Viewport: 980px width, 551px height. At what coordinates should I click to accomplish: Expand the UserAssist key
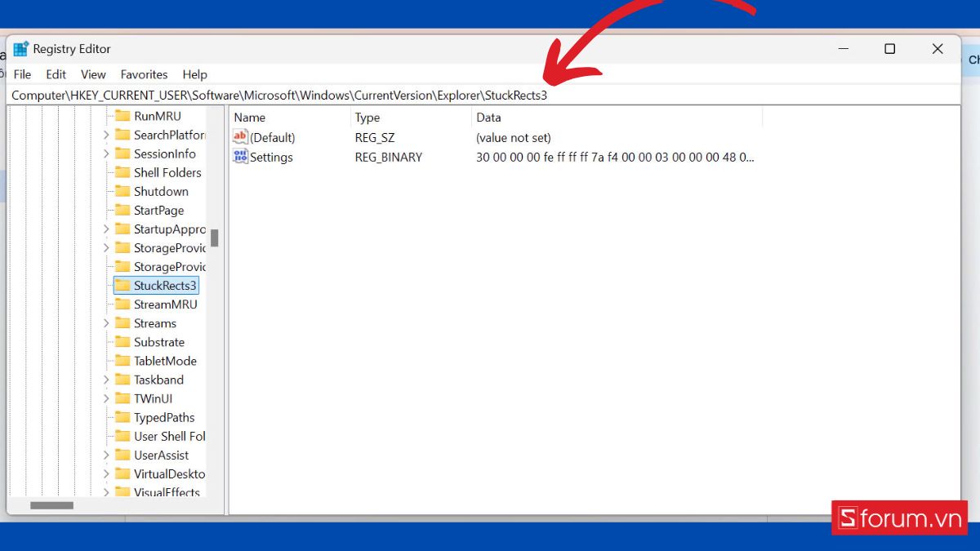106,455
